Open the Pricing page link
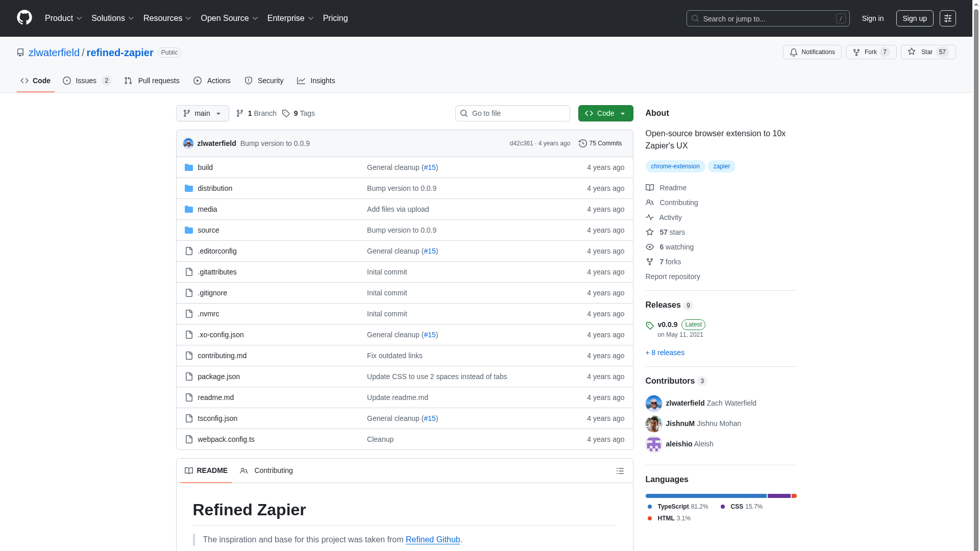Screen dimensions: 980x551 (335, 18)
